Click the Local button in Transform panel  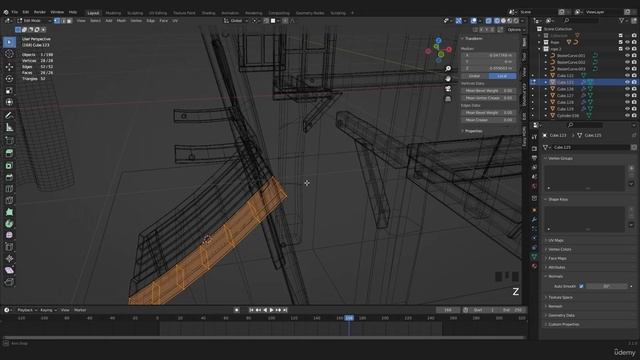tap(502, 76)
